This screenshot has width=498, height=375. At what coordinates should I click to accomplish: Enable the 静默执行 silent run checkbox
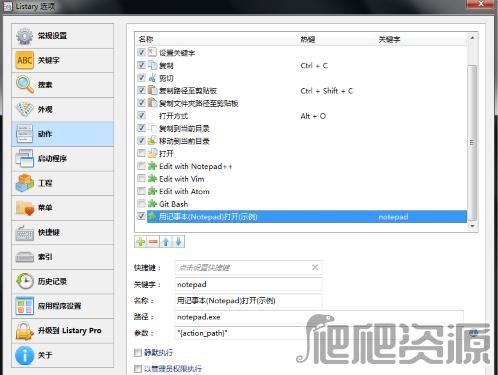pyautogui.click(x=138, y=353)
